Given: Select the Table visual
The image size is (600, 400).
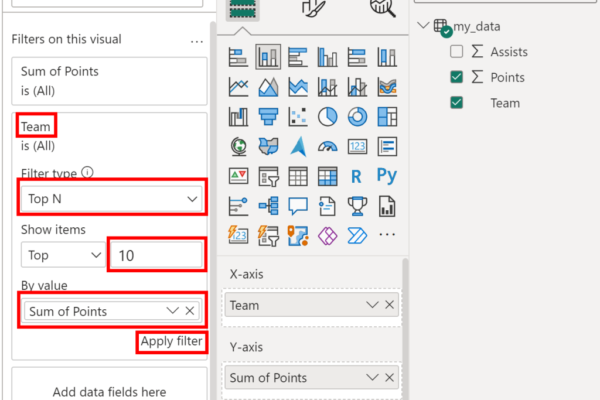Looking at the screenshot, I should (298, 176).
